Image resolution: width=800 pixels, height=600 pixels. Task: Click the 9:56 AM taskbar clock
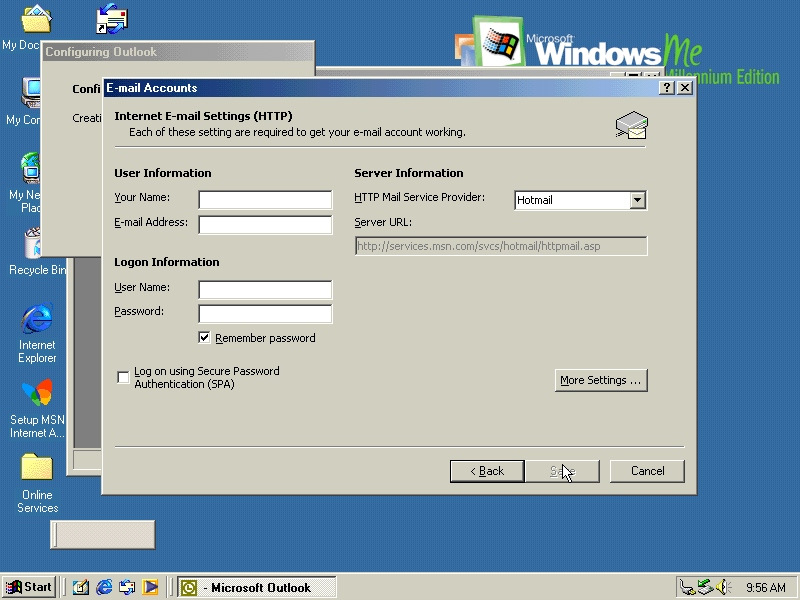[765, 588]
